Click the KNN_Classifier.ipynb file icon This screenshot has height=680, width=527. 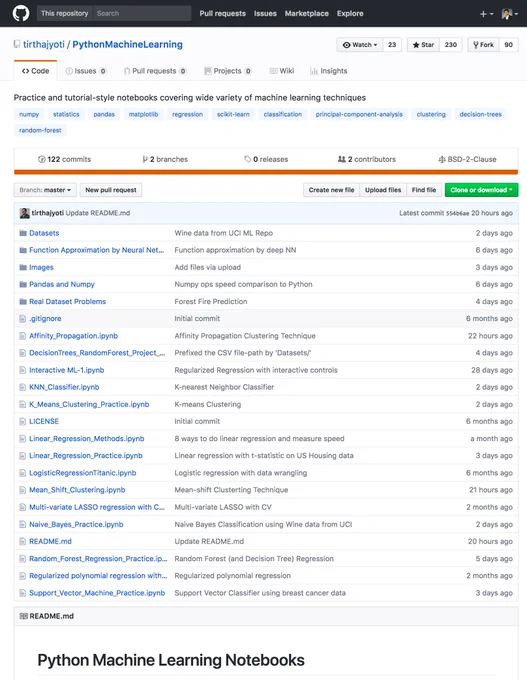[23, 387]
